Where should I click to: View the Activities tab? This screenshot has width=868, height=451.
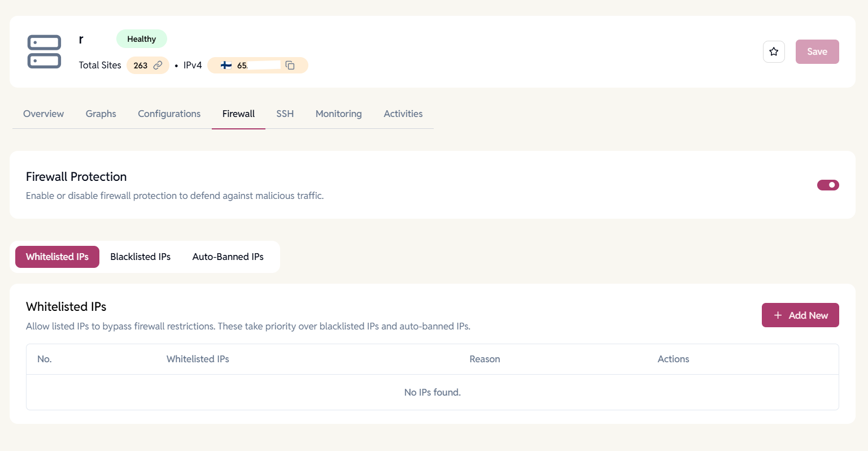(403, 114)
